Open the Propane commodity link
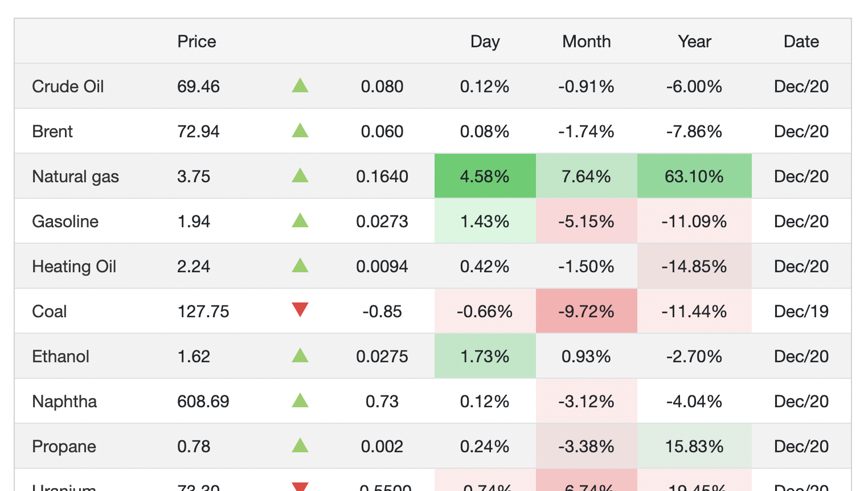 pos(64,447)
